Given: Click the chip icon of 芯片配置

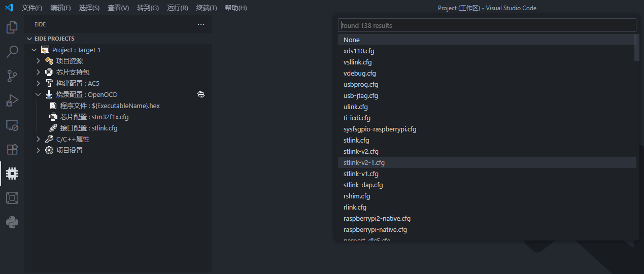Looking at the screenshot, I should coord(53,117).
